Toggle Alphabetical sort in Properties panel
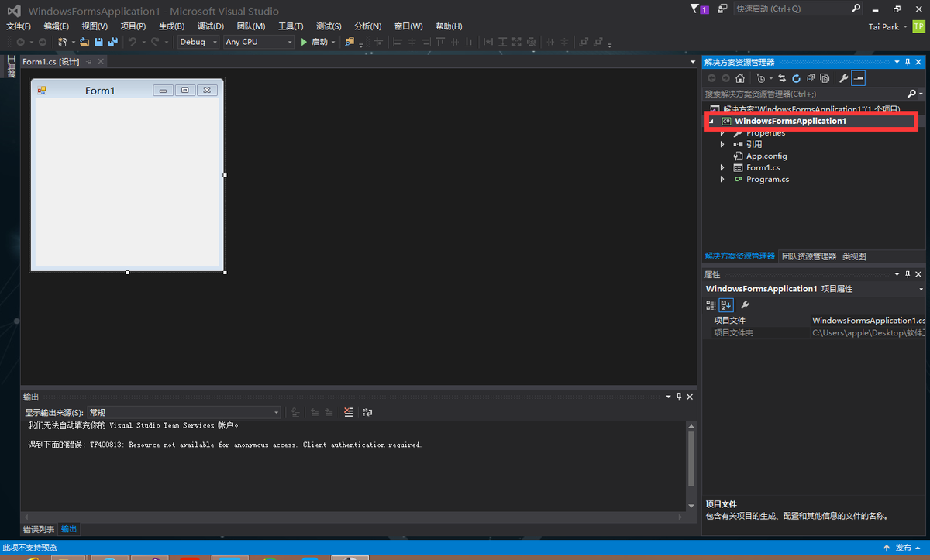 tap(726, 305)
